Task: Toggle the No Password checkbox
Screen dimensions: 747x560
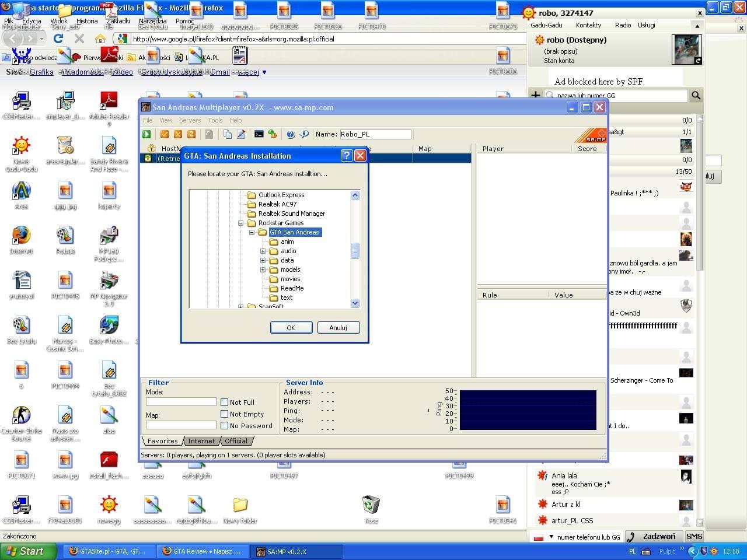Action: click(224, 425)
